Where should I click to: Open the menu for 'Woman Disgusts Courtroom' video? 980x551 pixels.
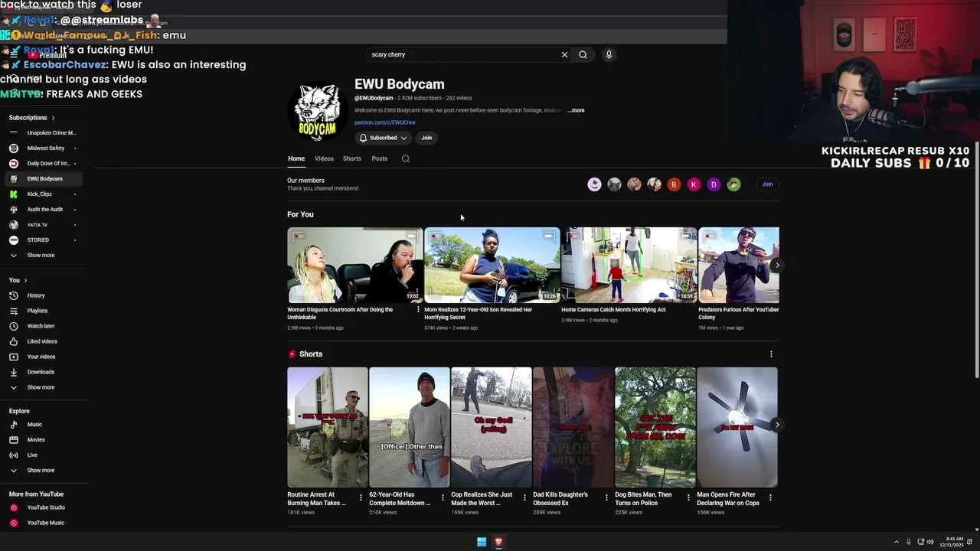418,310
